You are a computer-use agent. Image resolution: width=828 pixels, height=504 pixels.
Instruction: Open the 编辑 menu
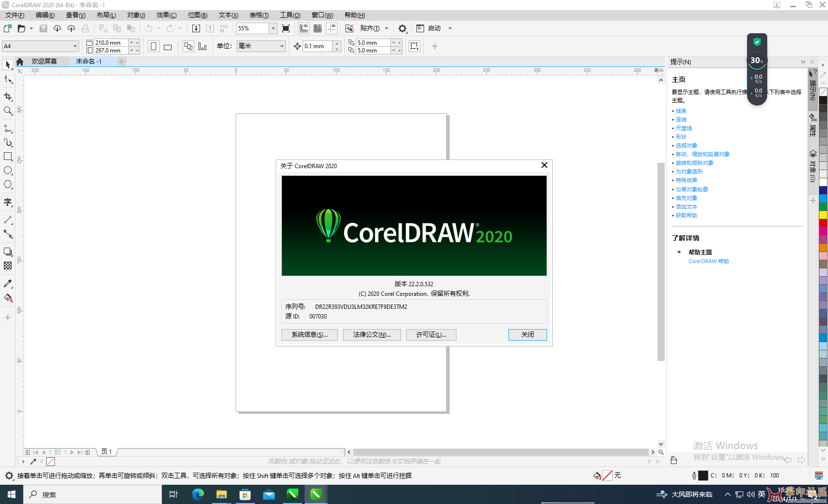(45, 15)
